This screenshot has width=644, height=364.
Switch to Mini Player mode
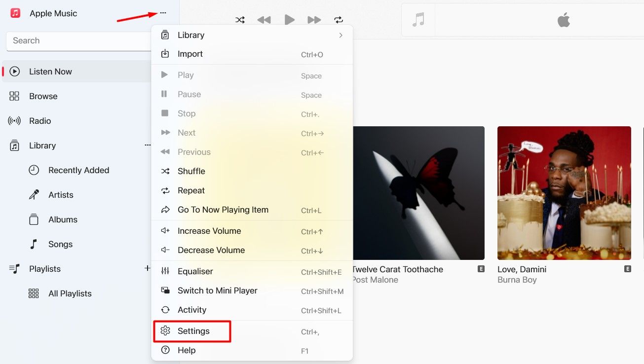click(218, 291)
